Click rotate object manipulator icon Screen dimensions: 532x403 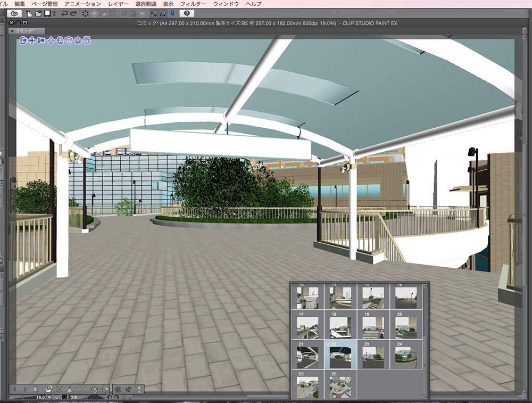click(60, 41)
